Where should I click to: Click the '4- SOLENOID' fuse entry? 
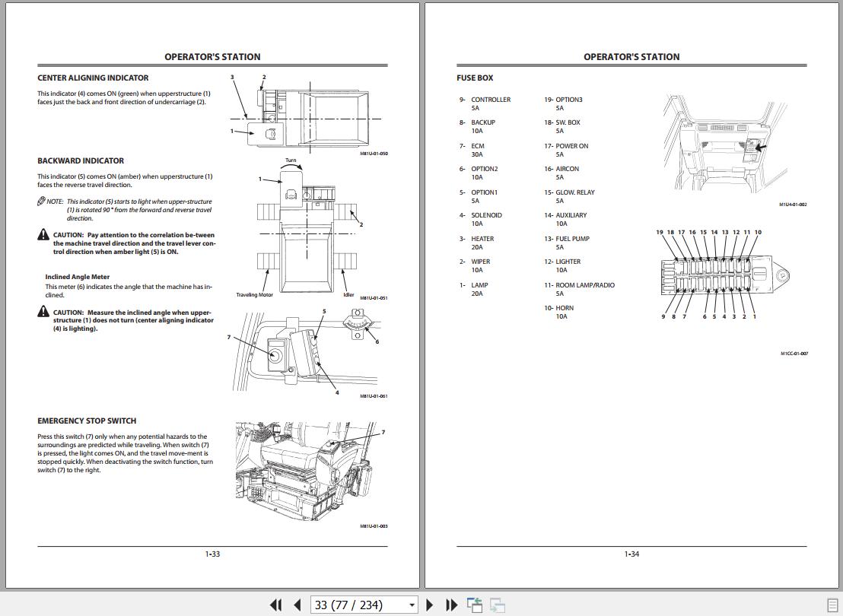coord(481,219)
